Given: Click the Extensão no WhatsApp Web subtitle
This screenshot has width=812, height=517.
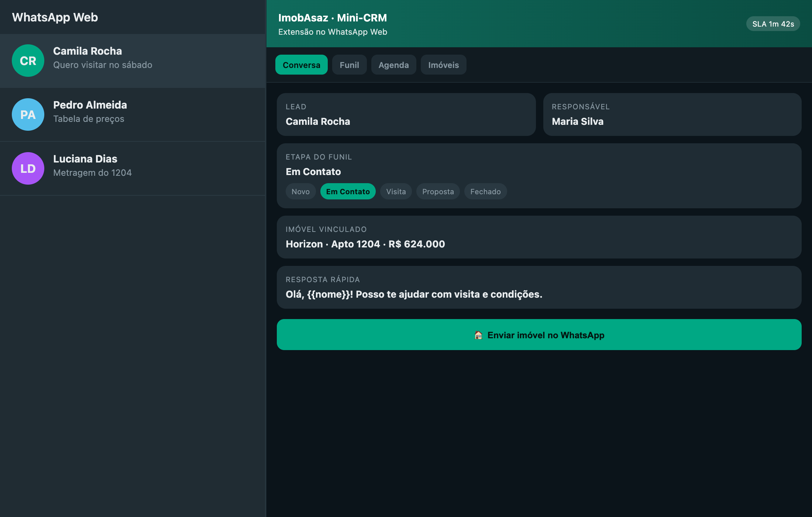Looking at the screenshot, I should [333, 32].
